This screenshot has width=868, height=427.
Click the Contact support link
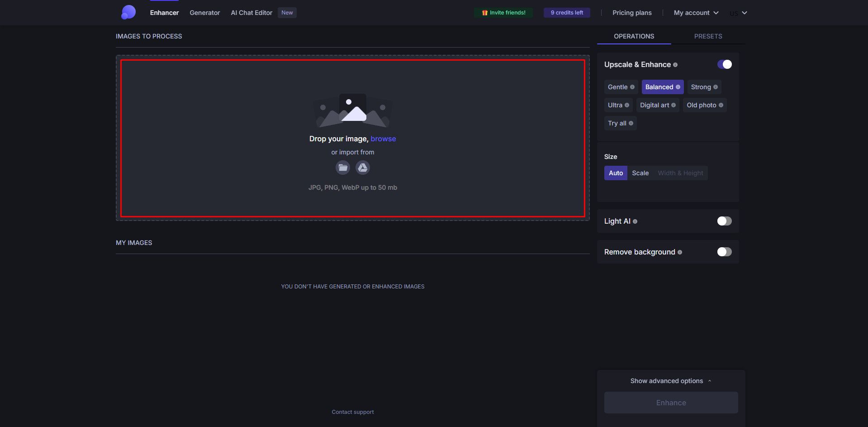[352, 412]
